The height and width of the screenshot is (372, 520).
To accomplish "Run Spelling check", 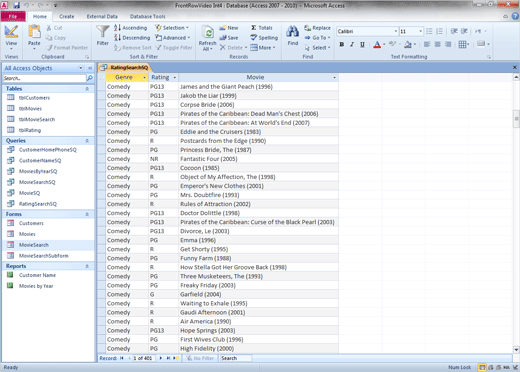I will coord(264,38).
